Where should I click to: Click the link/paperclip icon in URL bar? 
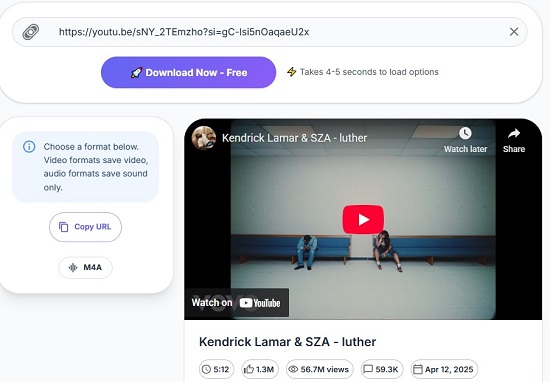point(31,32)
